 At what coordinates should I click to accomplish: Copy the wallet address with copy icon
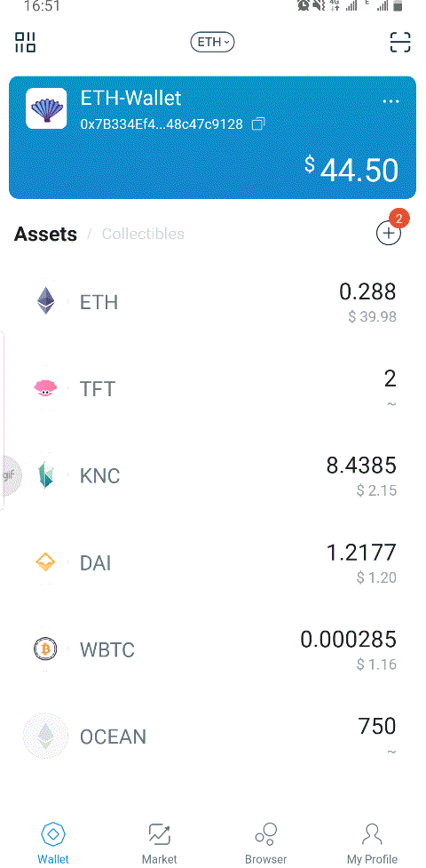[x=257, y=124]
